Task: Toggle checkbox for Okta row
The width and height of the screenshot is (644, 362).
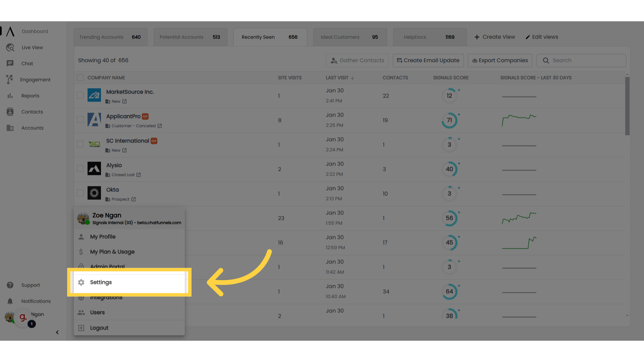Action: coord(80,193)
